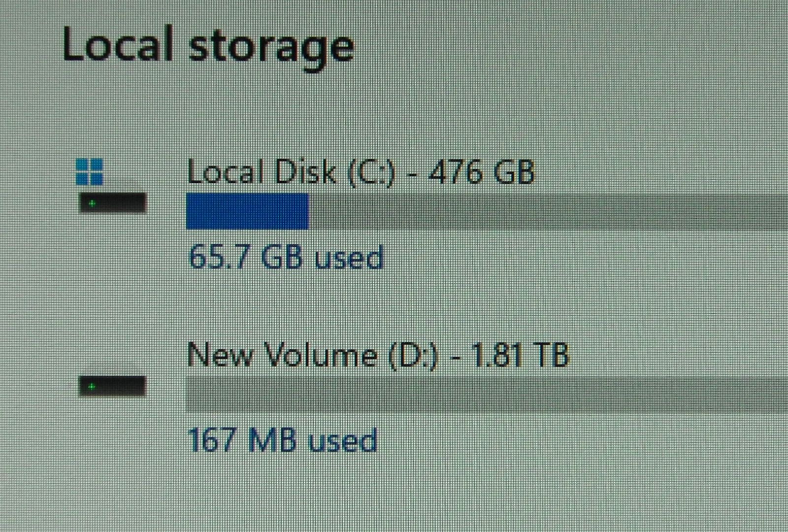788x532 pixels.
Task: Click the empty grey part of the C: usage bar
Action: (542, 211)
